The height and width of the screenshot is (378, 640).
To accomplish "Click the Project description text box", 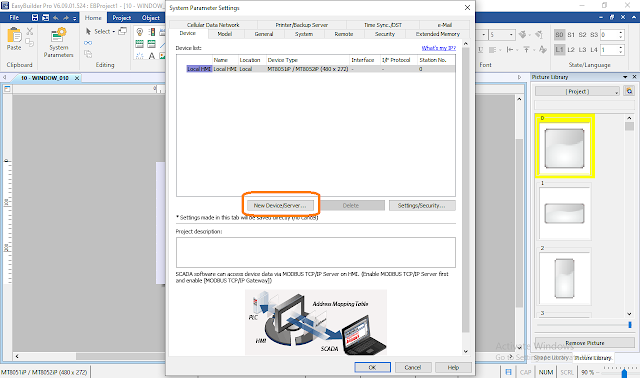I will coord(316,252).
